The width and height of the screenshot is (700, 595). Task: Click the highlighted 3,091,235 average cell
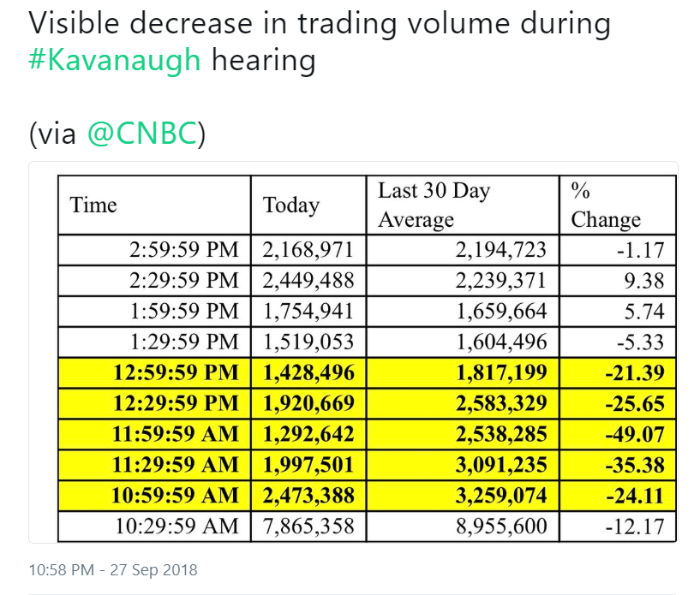(463, 465)
